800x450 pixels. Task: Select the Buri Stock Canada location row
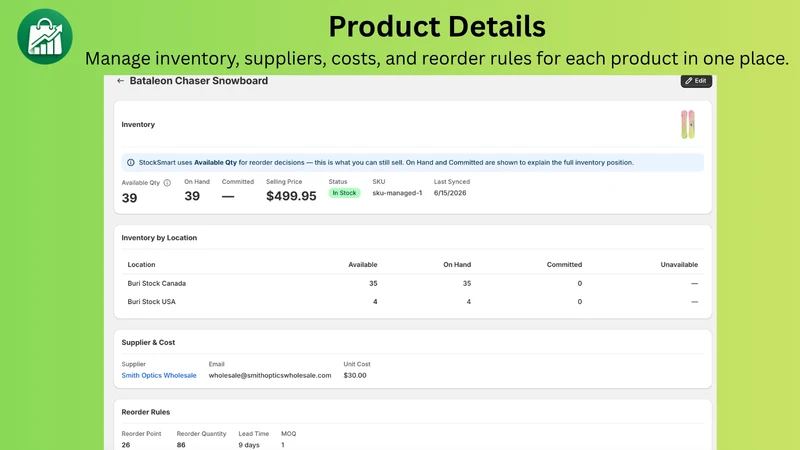[x=413, y=283]
